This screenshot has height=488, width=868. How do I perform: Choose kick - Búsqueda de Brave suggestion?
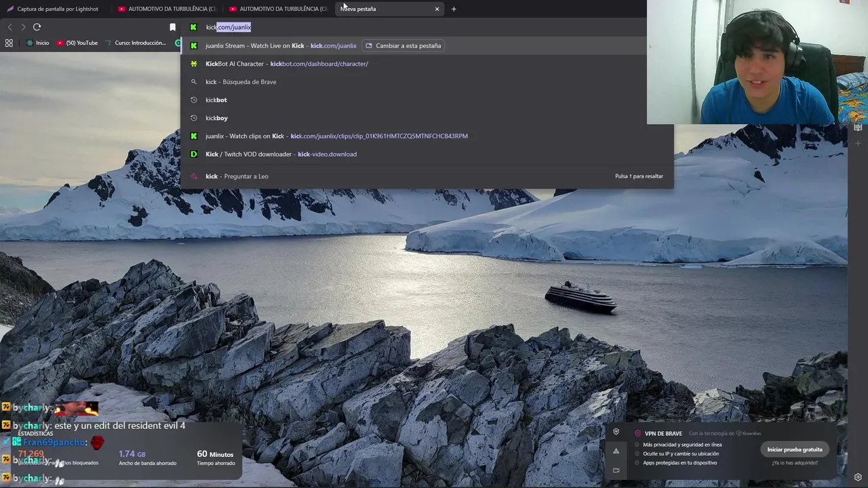427,82
